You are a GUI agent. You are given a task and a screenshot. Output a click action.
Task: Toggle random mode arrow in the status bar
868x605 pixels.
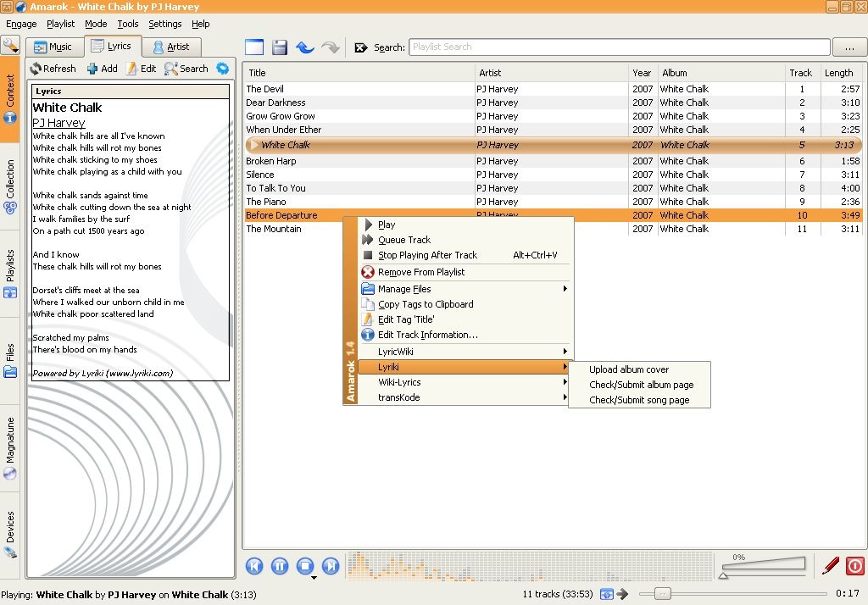(622, 594)
